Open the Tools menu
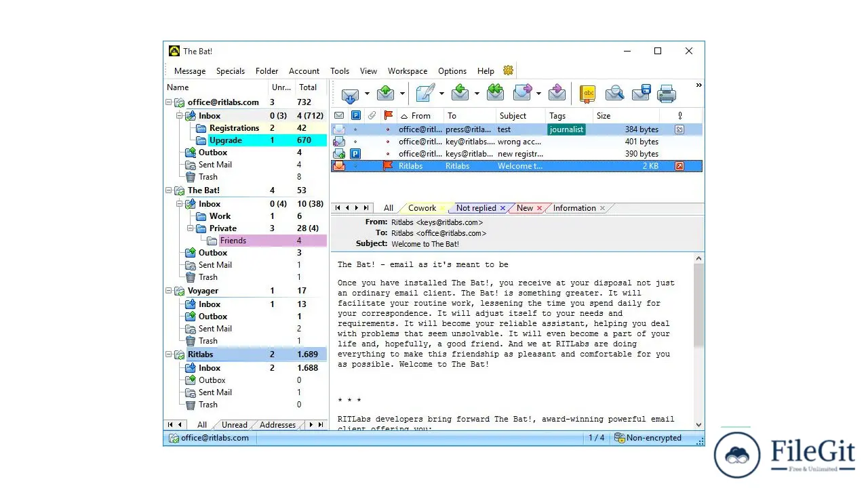This screenshot has height=488, width=868. (340, 71)
